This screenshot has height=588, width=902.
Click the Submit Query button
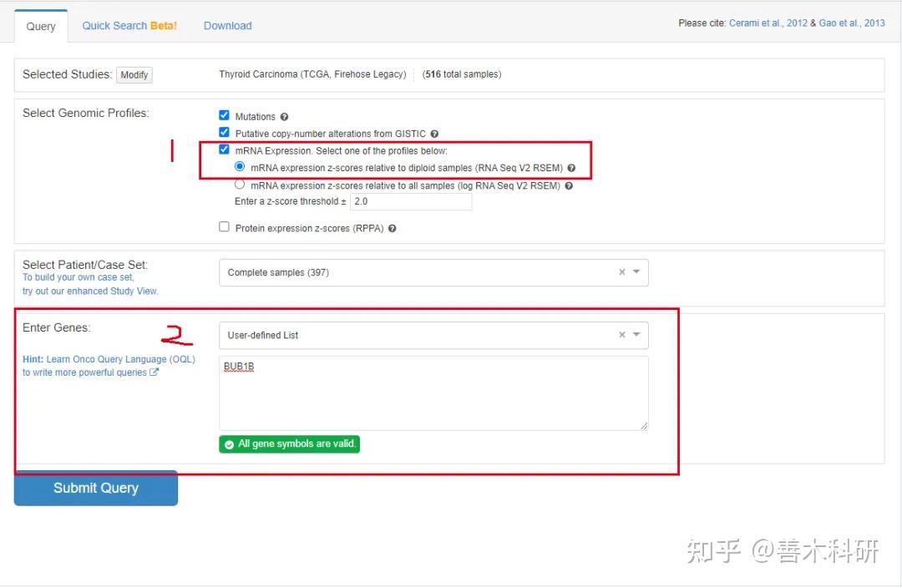tap(96, 489)
